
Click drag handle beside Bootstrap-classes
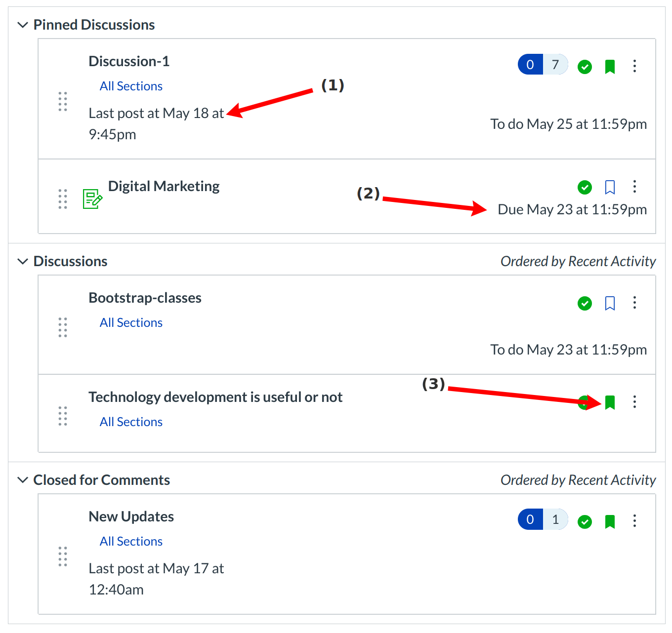[x=63, y=327]
